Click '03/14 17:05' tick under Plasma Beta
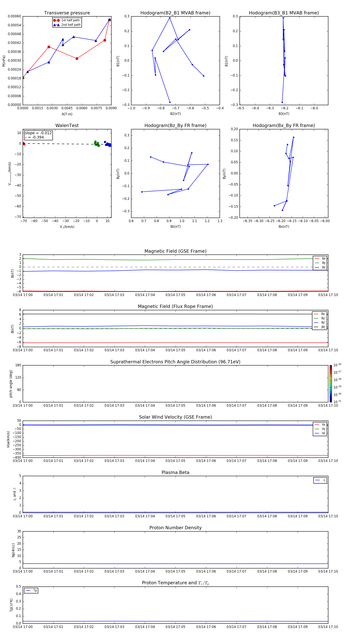Viewport: 351px width, 644px height. click(175, 516)
